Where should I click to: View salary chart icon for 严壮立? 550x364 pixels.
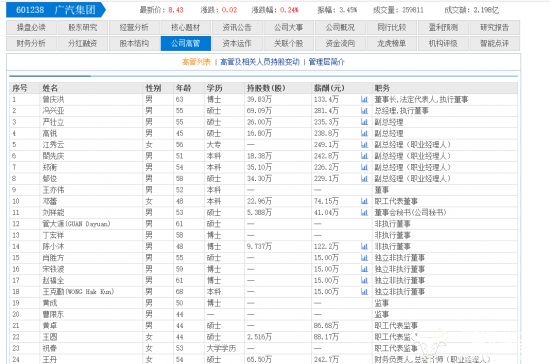tap(364, 122)
